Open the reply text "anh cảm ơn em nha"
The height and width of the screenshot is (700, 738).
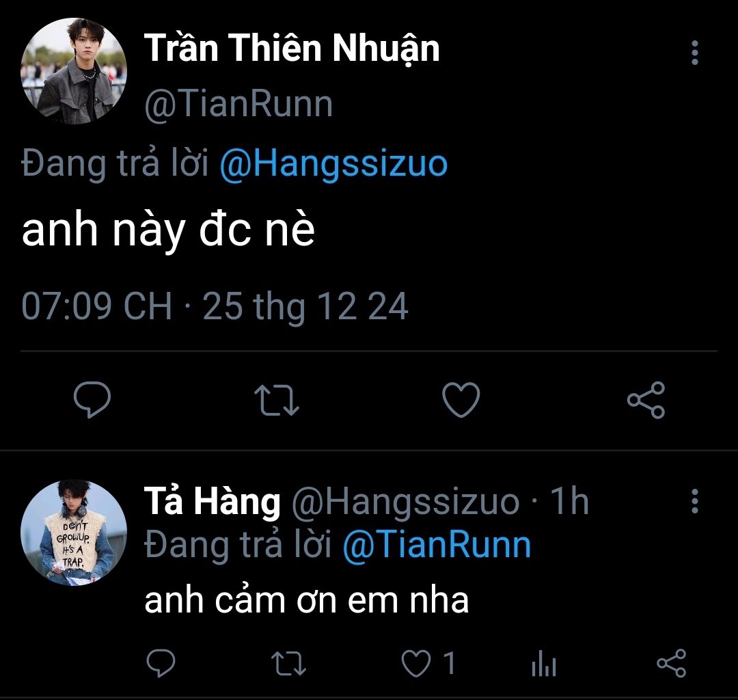306,600
